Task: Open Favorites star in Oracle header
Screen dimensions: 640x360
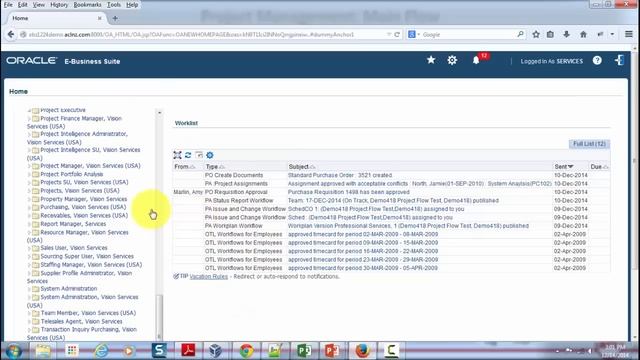Action: [431, 60]
